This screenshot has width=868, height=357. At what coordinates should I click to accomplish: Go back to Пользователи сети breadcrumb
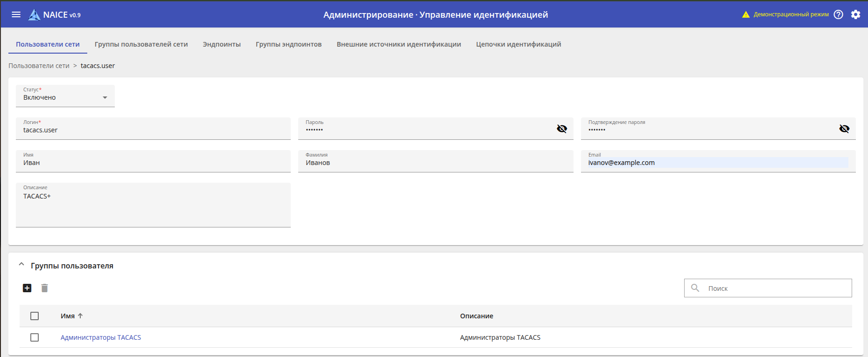(39, 66)
